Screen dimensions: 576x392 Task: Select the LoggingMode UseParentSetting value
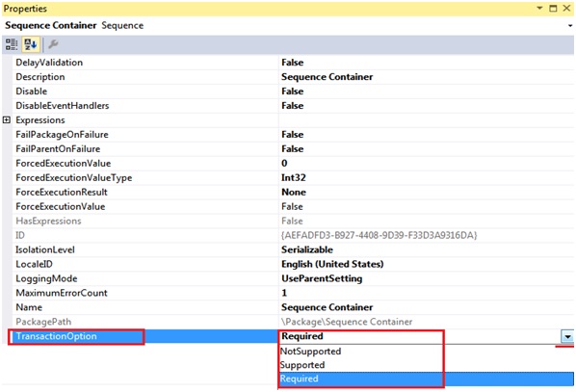(322, 278)
